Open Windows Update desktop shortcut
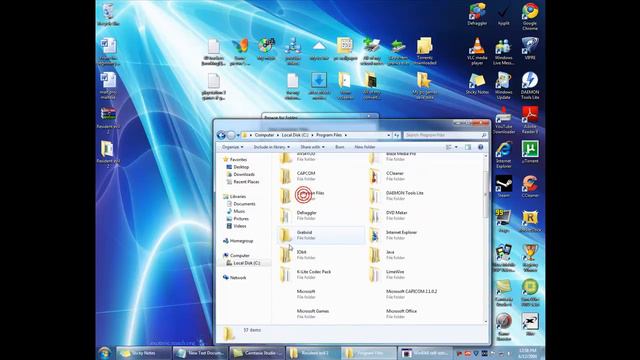640x360 pixels. pyautogui.click(x=503, y=86)
